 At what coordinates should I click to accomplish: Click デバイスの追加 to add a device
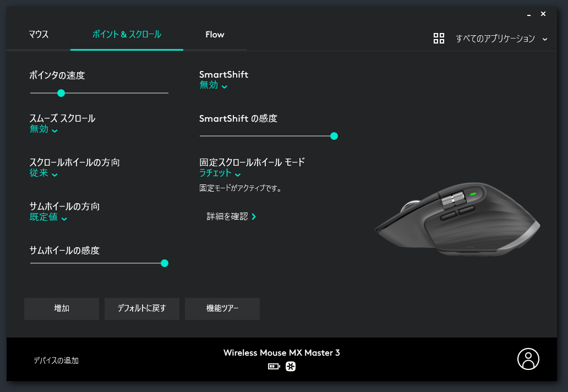(x=56, y=361)
